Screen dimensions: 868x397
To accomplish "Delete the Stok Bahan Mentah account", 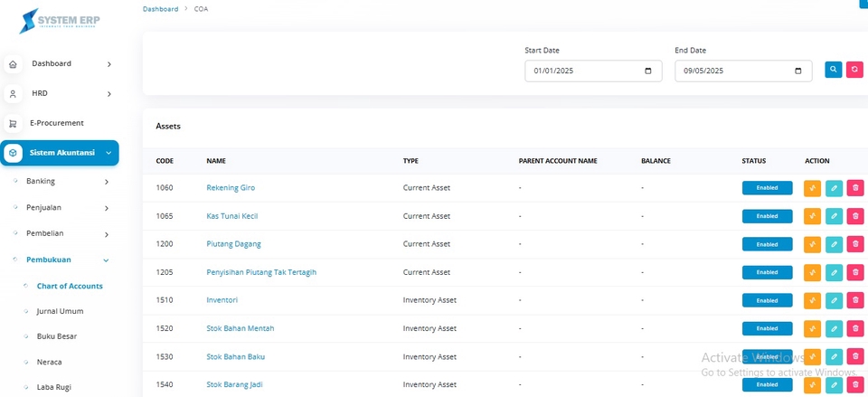I will click(x=855, y=329).
